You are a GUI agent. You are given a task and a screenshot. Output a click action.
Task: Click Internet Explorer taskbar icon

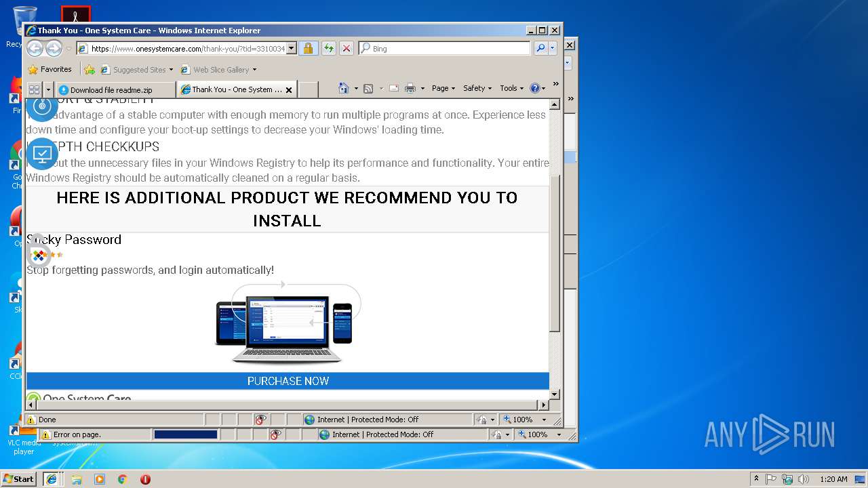click(52, 479)
